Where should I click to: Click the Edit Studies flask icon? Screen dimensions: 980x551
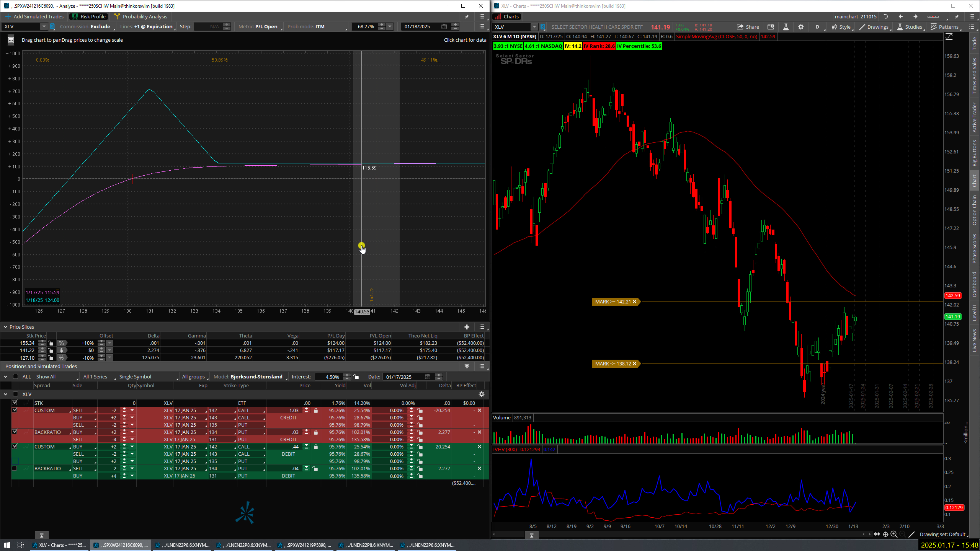[786, 27]
